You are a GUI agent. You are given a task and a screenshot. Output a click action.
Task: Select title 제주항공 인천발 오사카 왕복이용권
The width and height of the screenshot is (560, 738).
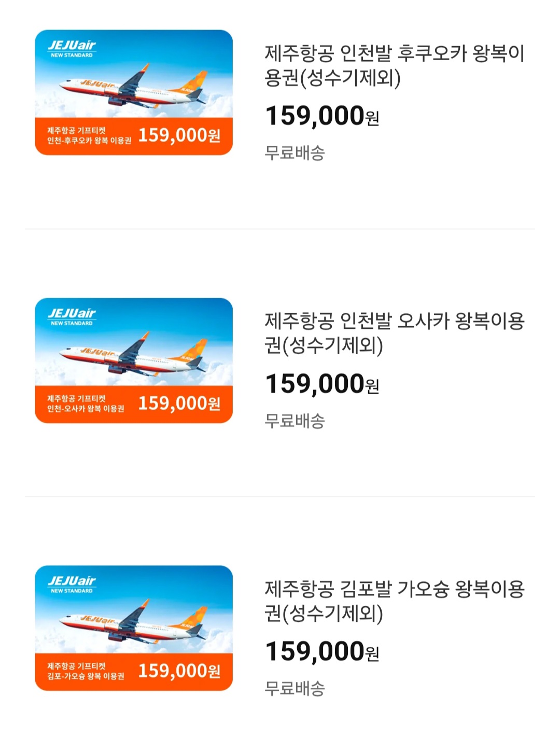pyautogui.click(x=395, y=333)
